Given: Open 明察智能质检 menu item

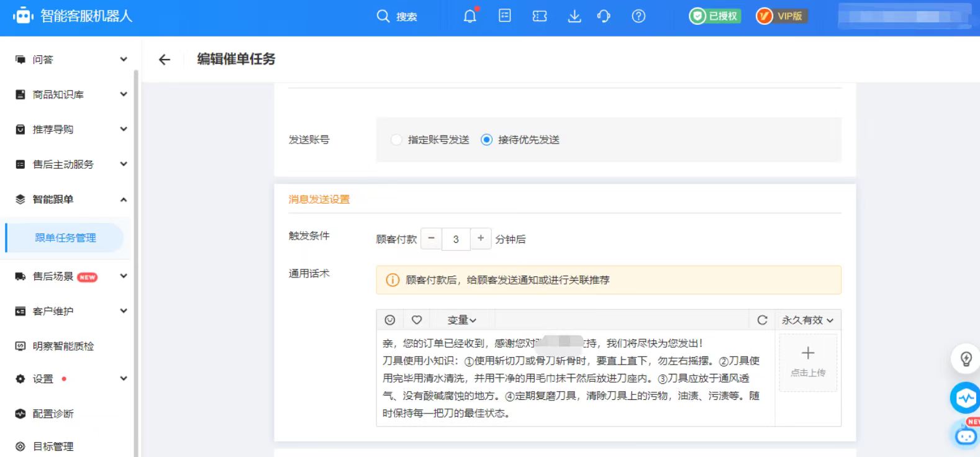Looking at the screenshot, I should coord(63,346).
